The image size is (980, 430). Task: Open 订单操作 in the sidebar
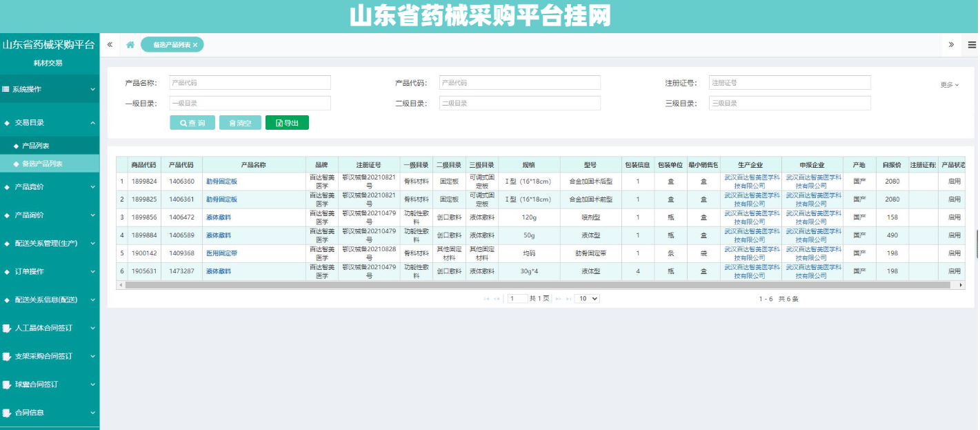(50, 271)
